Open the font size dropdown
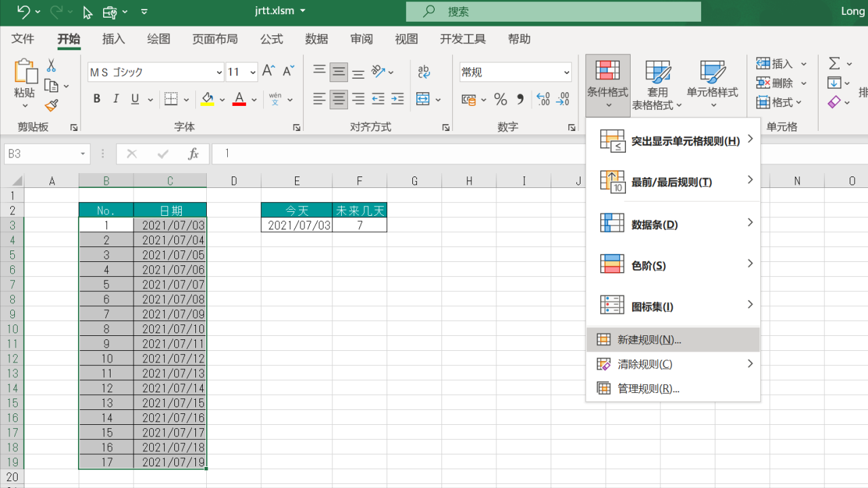 click(x=253, y=72)
